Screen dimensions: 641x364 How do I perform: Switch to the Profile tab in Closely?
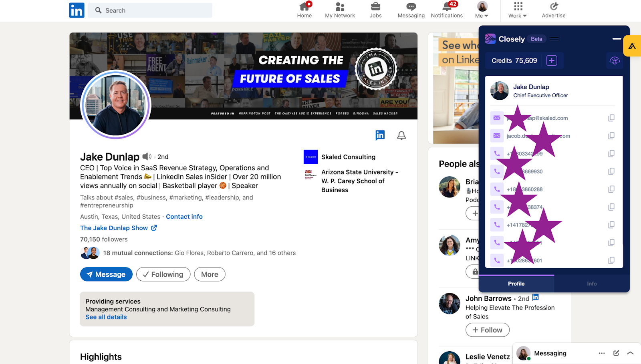pyautogui.click(x=516, y=284)
